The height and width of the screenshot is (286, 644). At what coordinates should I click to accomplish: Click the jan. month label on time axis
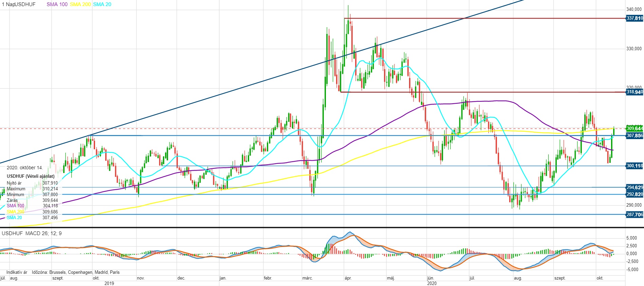pos(223,278)
